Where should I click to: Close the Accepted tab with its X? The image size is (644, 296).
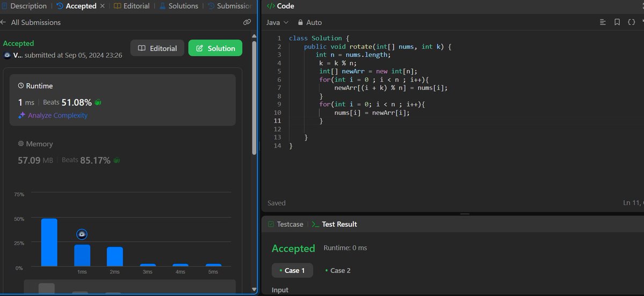tap(103, 6)
